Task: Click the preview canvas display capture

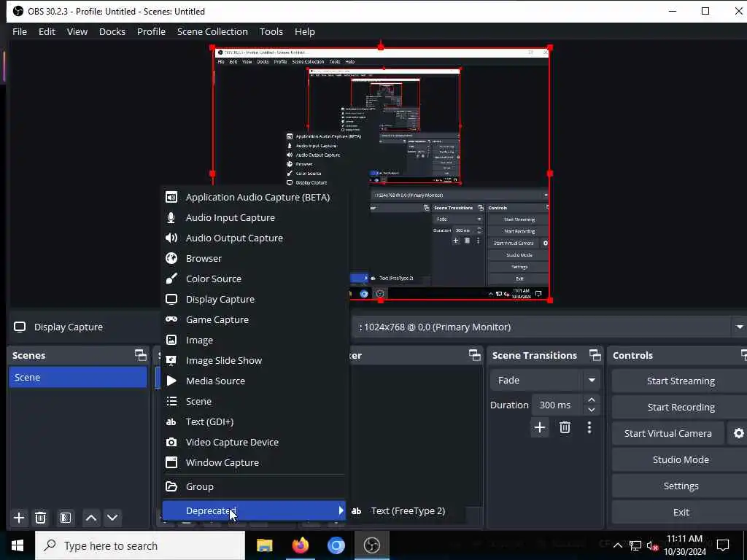Action: 381,174
